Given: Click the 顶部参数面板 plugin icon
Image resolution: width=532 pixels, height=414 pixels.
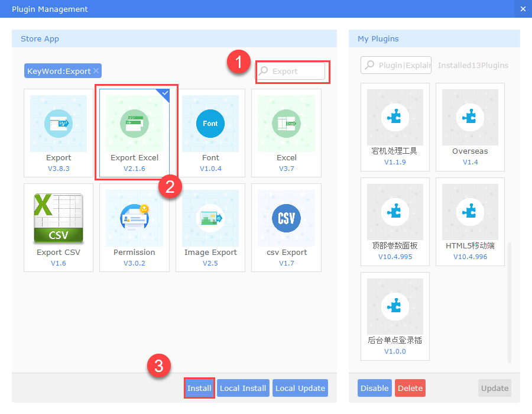Looking at the screenshot, I should pyautogui.click(x=395, y=211).
